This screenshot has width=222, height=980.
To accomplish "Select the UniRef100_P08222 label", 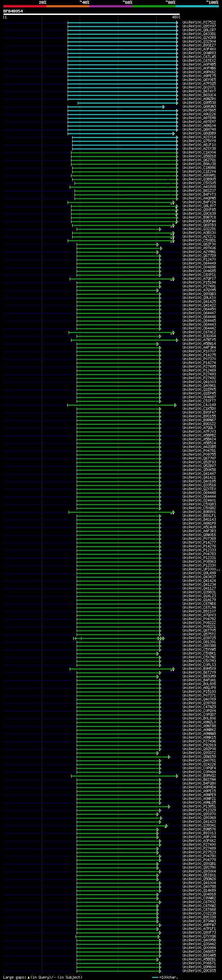I will 199,623.
